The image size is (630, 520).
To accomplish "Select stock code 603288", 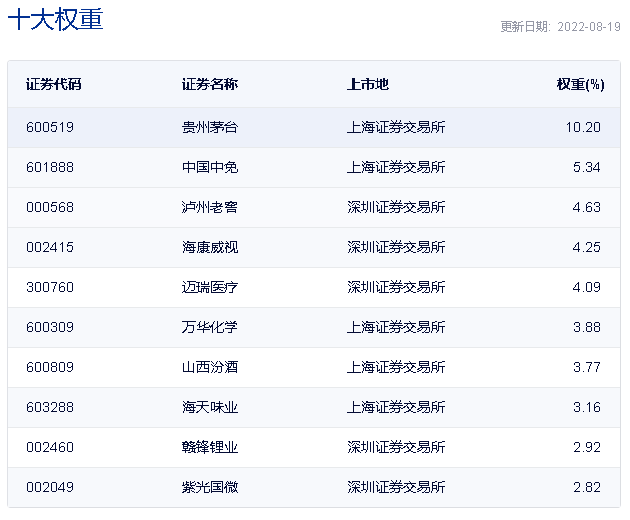I will coord(50,407).
